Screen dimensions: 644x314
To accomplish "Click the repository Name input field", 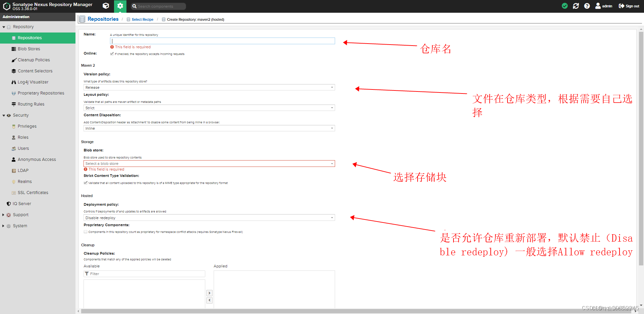I will point(222,41).
